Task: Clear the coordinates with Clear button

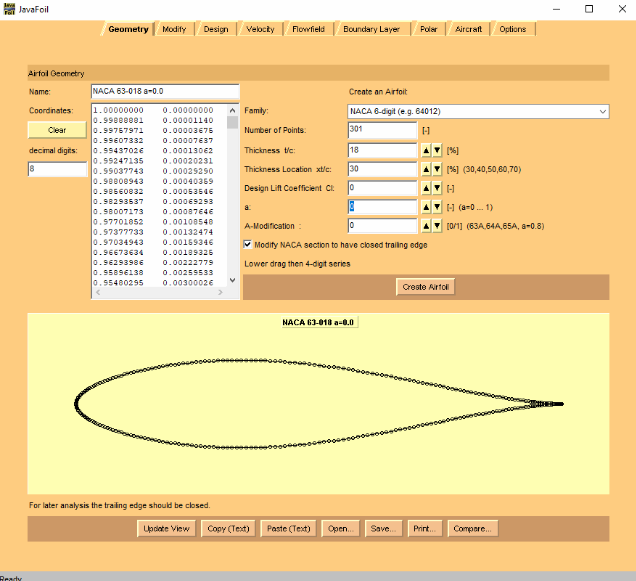Action: (58, 130)
